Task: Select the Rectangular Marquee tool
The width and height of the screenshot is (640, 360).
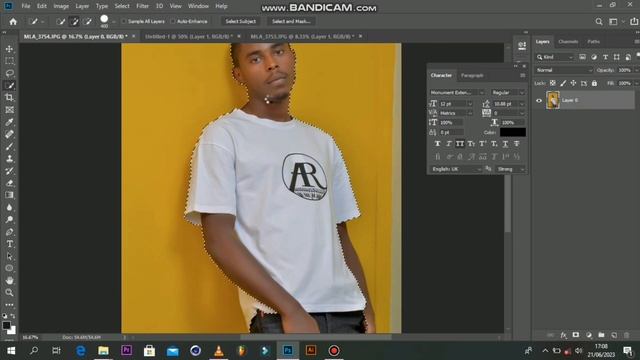Action: click(x=9, y=61)
